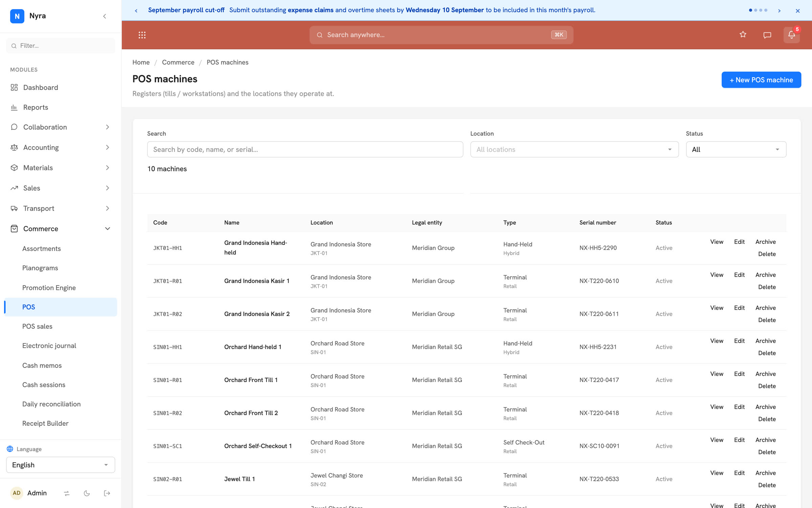The width and height of the screenshot is (812, 508).
Task: Delete Orchard Hand-held 1
Action: [x=767, y=353]
